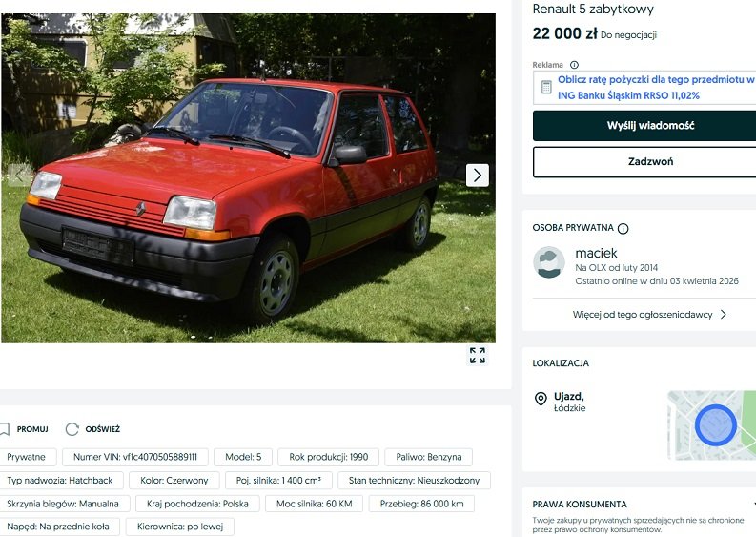
Task: Click the Promuj bookmark icon
Action: [5, 429]
